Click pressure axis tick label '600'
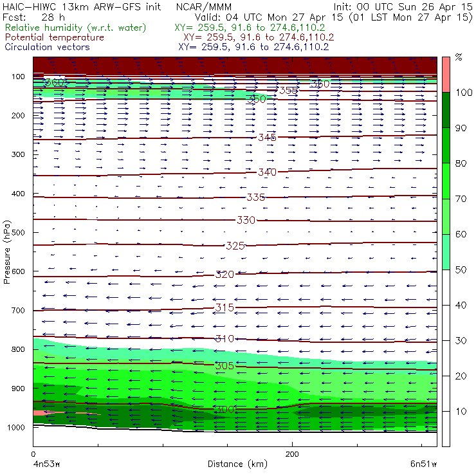This screenshot has height=476, width=476. (x=18, y=271)
